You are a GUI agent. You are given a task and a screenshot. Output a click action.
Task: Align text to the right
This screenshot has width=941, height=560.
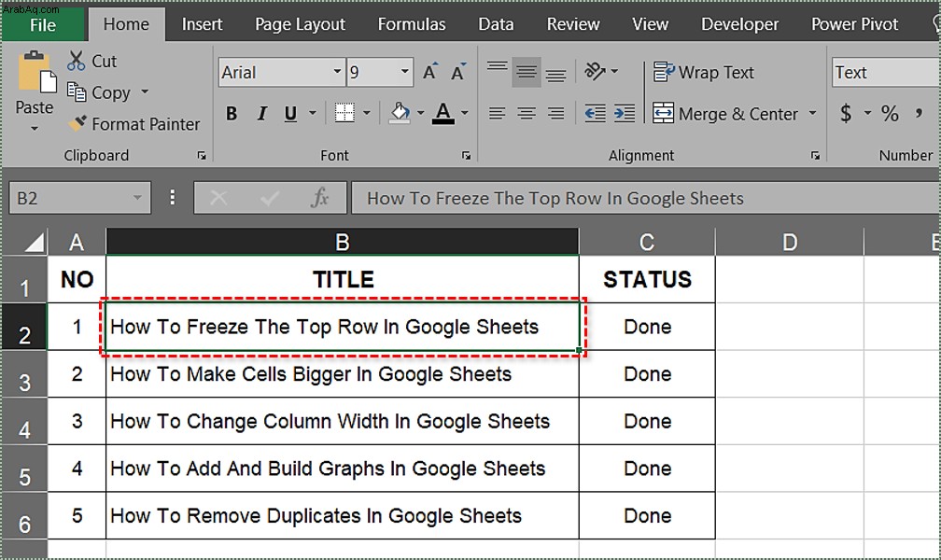tap(555, 113)
